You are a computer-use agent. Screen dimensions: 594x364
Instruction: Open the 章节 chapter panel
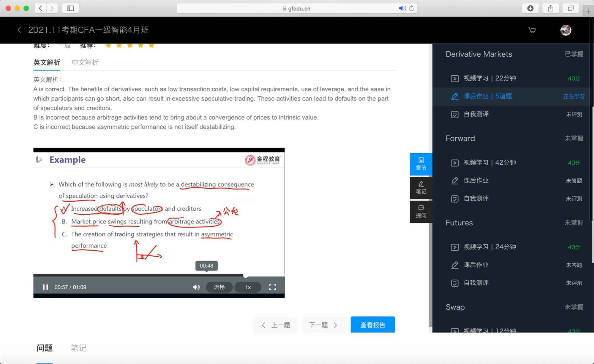[x=421, y=164]
